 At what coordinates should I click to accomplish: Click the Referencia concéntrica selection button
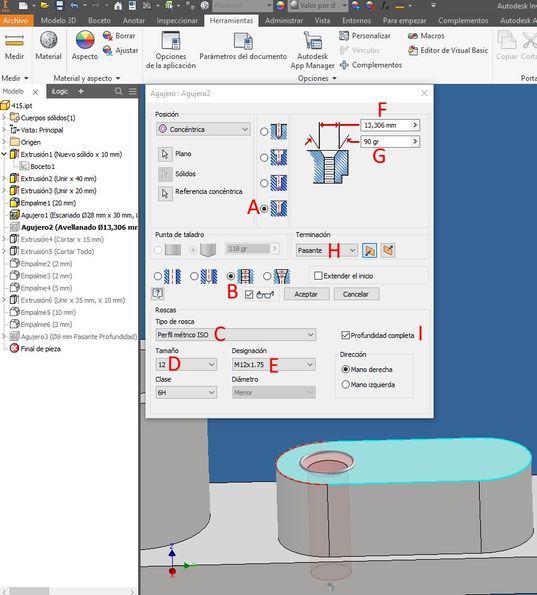pos(165,193)
